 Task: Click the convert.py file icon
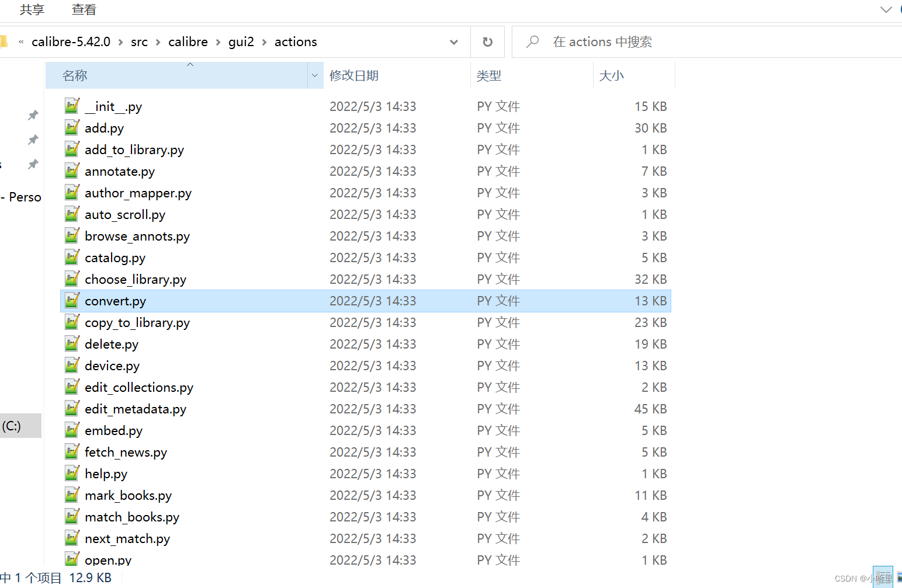(72, 300)
